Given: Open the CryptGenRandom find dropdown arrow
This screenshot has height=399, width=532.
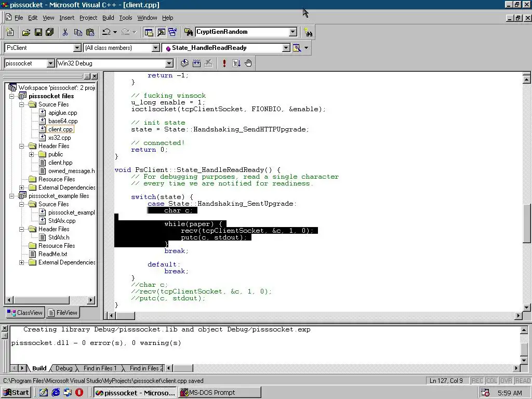Looking at the screenshot, I should click(293, 32).
